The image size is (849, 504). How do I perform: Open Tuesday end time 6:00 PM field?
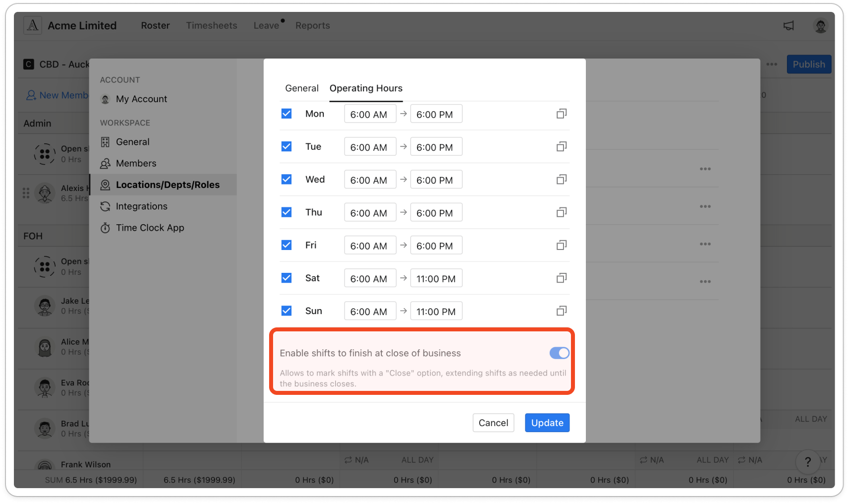point(436,146)
